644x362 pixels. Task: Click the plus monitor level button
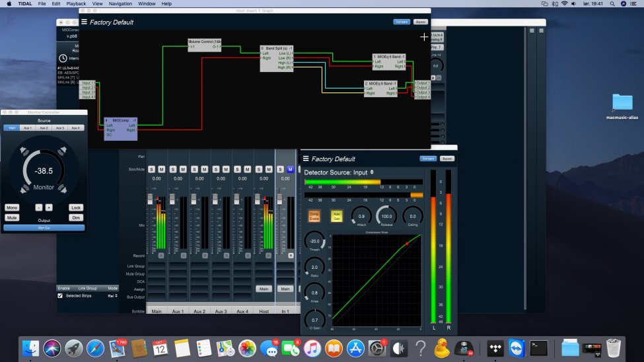(49, 207)
